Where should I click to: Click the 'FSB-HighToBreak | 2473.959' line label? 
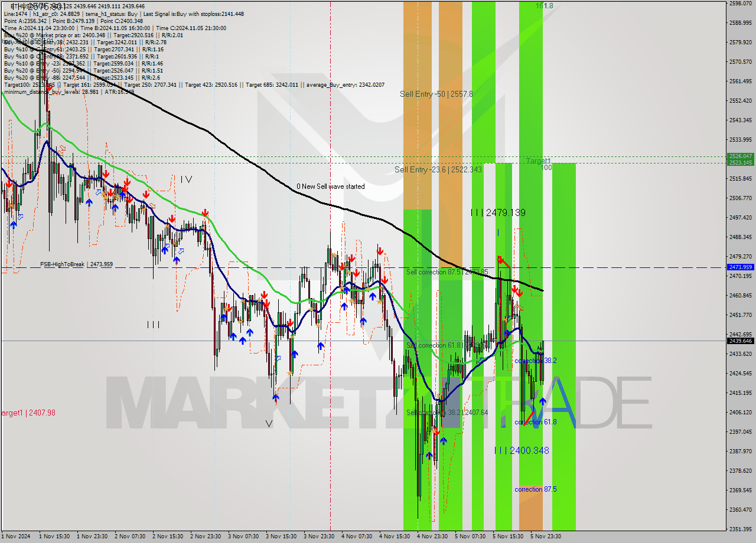(76, 264)
